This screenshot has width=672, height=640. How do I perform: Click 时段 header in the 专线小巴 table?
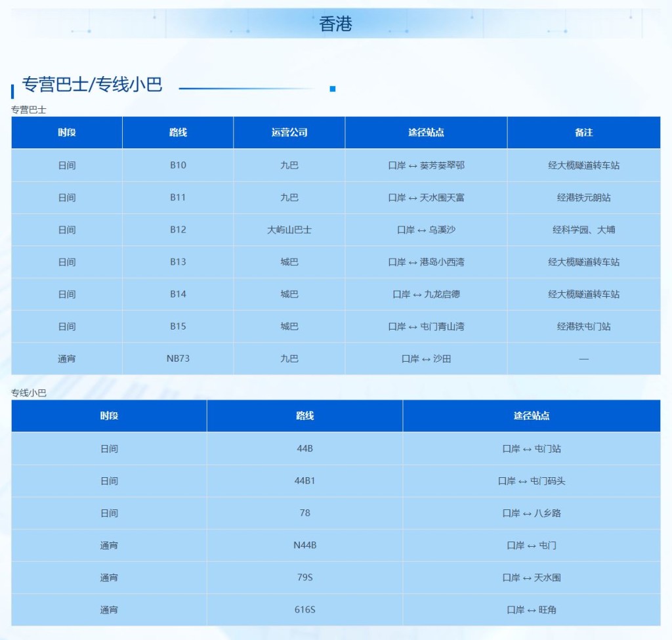[x=109, y=416]
